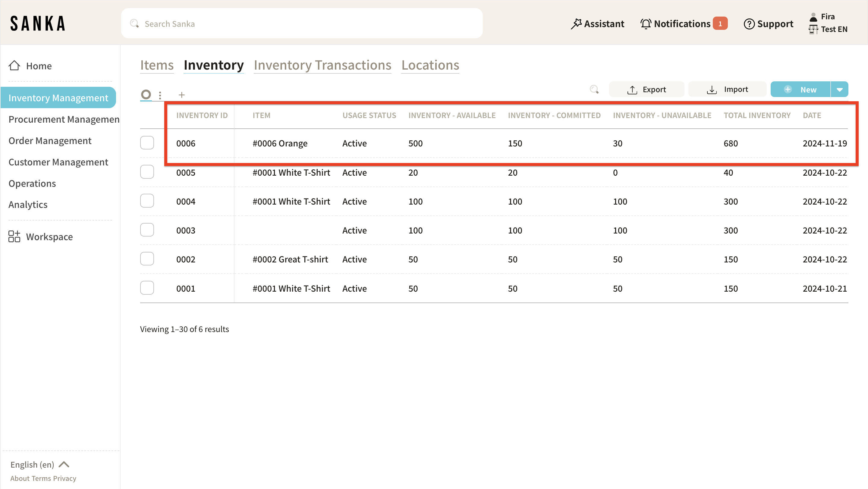The image size is (868, 489).
Task: Click the plus icon to add view
Action: tap(182, 95)
